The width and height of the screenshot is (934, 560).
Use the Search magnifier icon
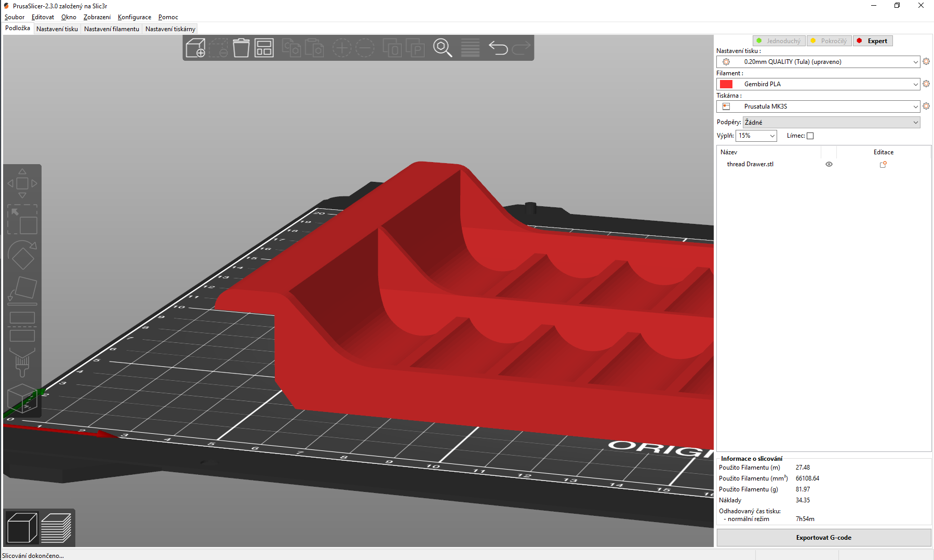[442, 47]
